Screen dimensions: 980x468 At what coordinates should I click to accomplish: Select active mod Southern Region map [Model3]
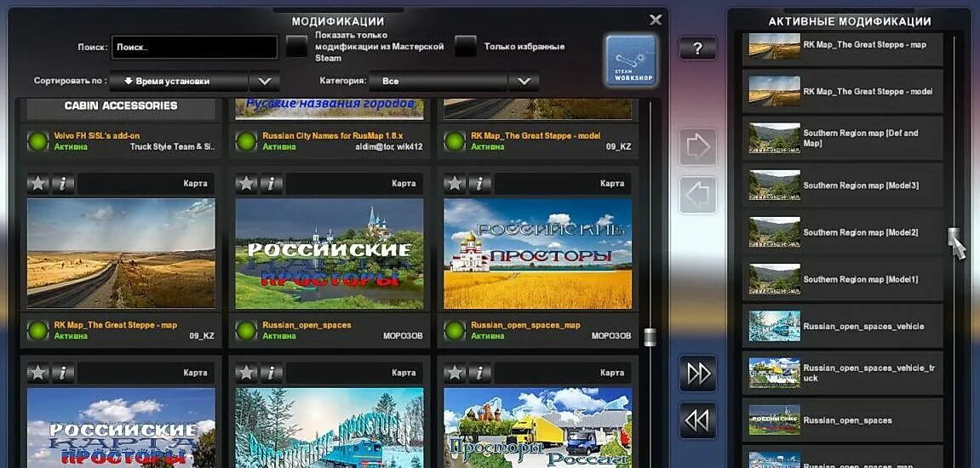click(x=843, y=185)
